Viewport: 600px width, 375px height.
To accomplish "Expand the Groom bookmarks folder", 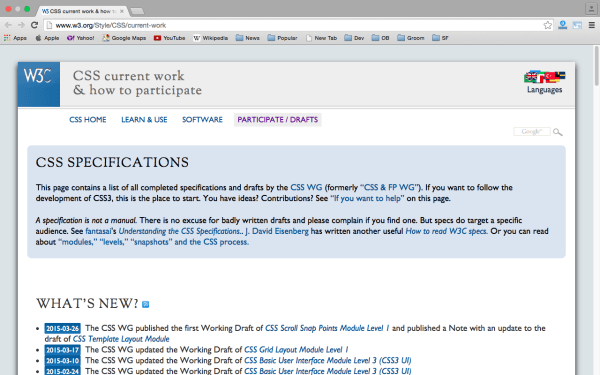I will [x=411, y=38].
